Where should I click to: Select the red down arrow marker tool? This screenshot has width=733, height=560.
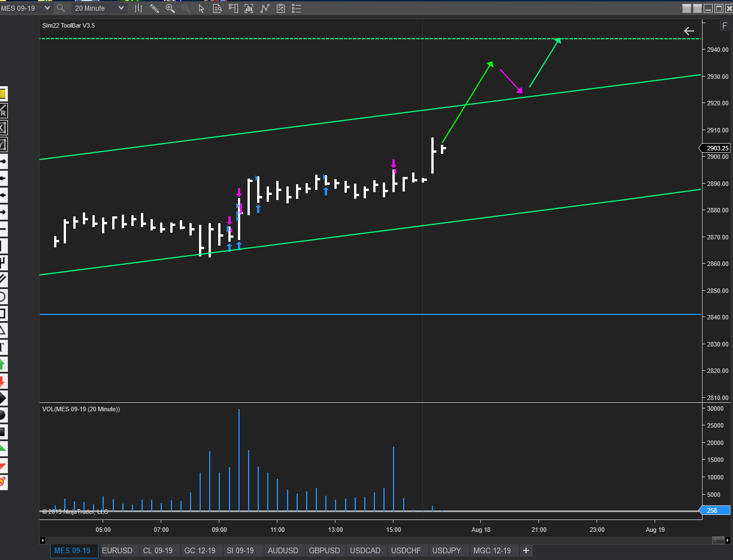click(3, 381)
